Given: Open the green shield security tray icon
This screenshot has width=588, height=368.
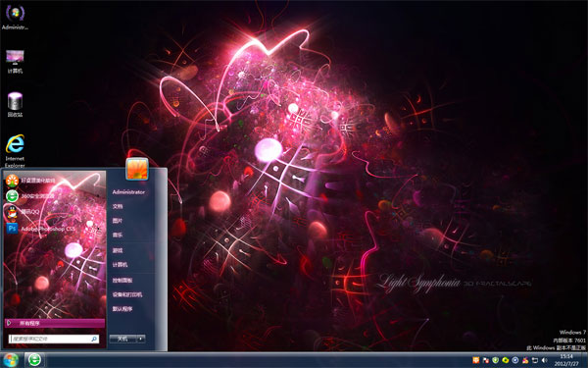Looking at the screenshot, I should pos(495,360).
